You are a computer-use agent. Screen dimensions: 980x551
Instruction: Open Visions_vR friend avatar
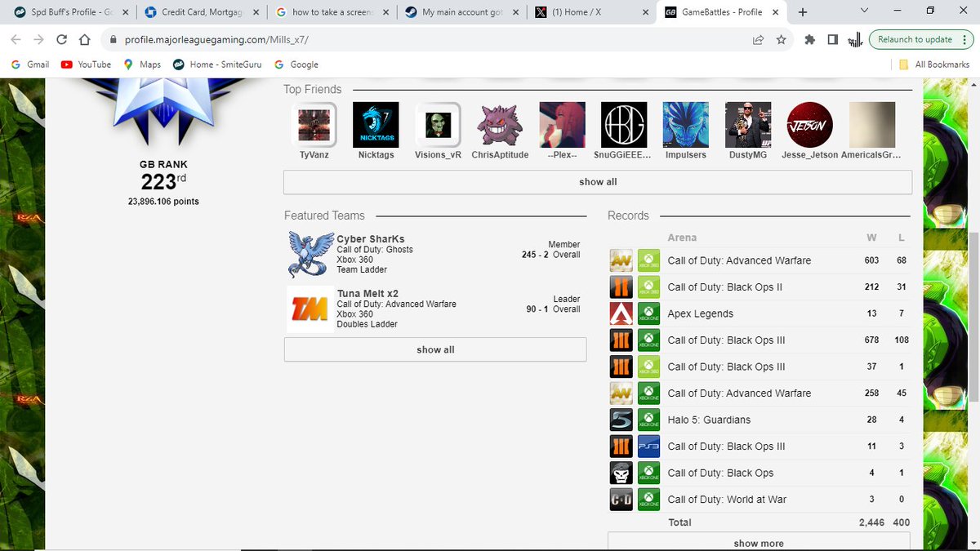coord(438,125)
